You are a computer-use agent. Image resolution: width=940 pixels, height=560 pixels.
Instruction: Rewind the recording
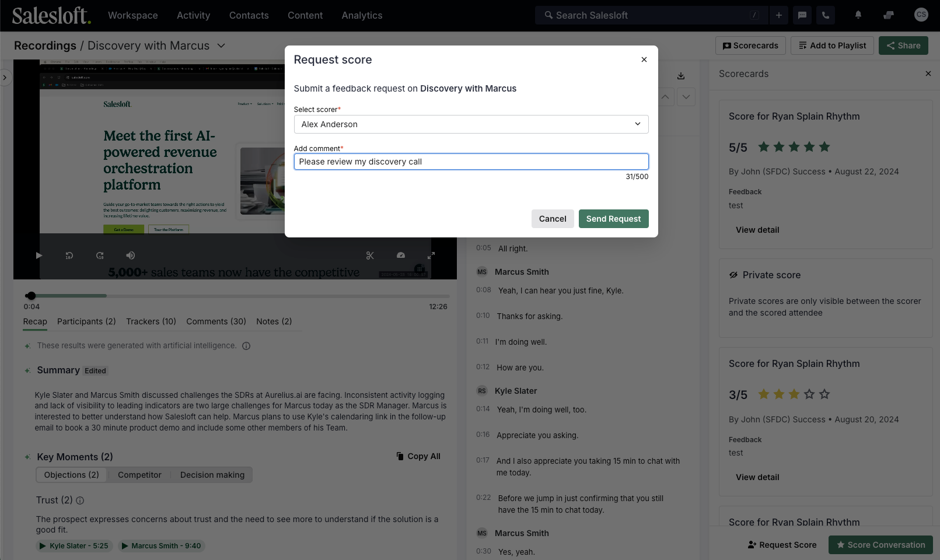pyautogui.click(x=69, y=256)
